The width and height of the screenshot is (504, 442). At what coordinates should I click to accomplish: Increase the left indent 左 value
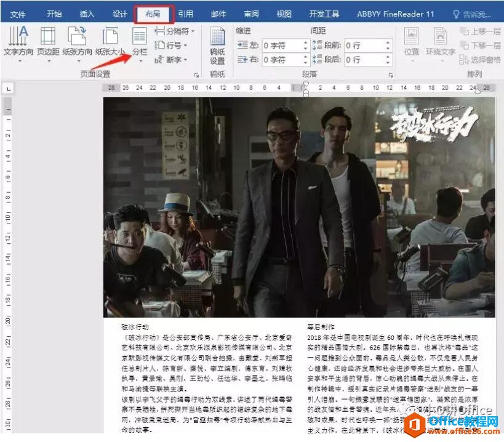[x=306, y=42]
